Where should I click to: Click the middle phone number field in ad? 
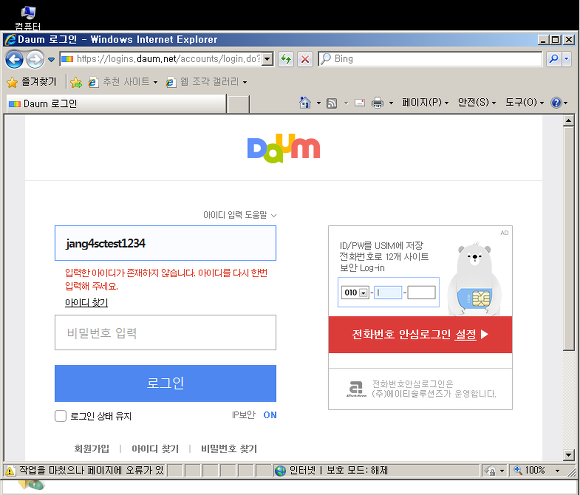click(x=388, y=292)
